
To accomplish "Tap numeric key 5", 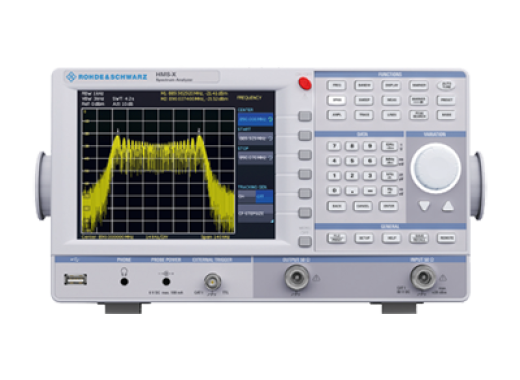I will click(352, 161).
